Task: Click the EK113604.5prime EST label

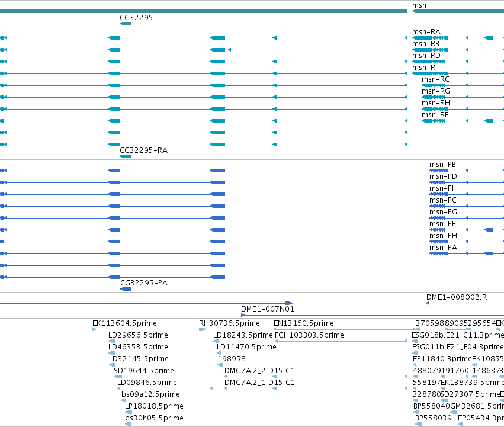Action: point(124,323)
